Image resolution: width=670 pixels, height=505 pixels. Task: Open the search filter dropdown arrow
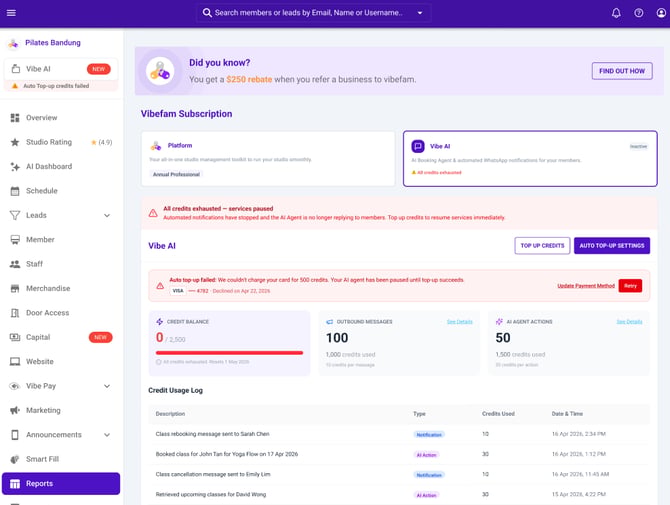pyautogui.click(x=420, y=13)
